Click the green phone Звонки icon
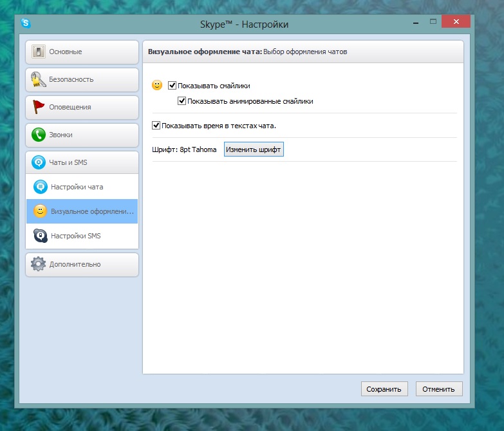 (x=39, y=135)
